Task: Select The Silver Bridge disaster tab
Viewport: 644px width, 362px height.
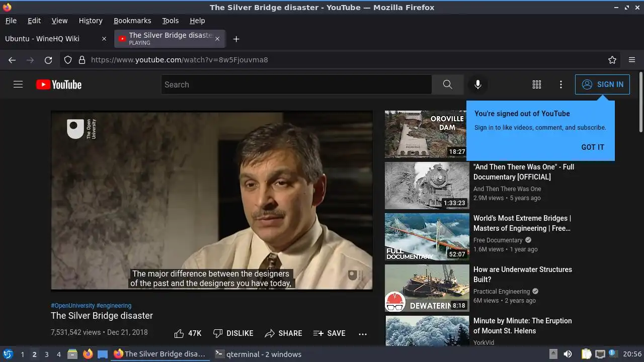Action: point(170,39)
